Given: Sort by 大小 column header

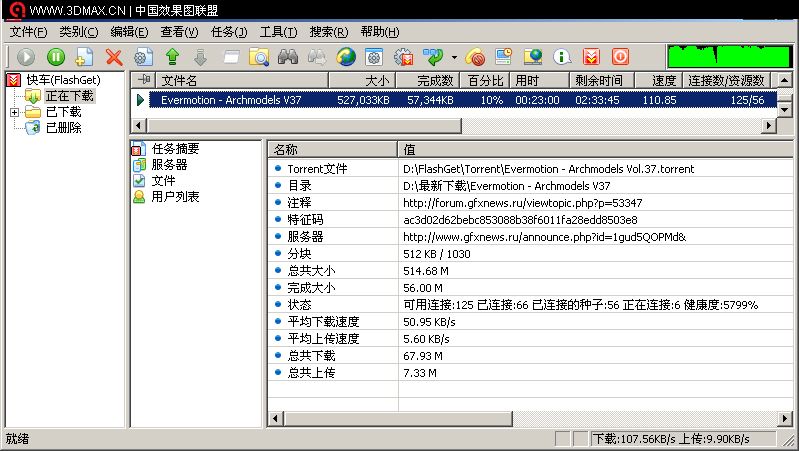Looking at the screenshot, I should coord(361,81).
